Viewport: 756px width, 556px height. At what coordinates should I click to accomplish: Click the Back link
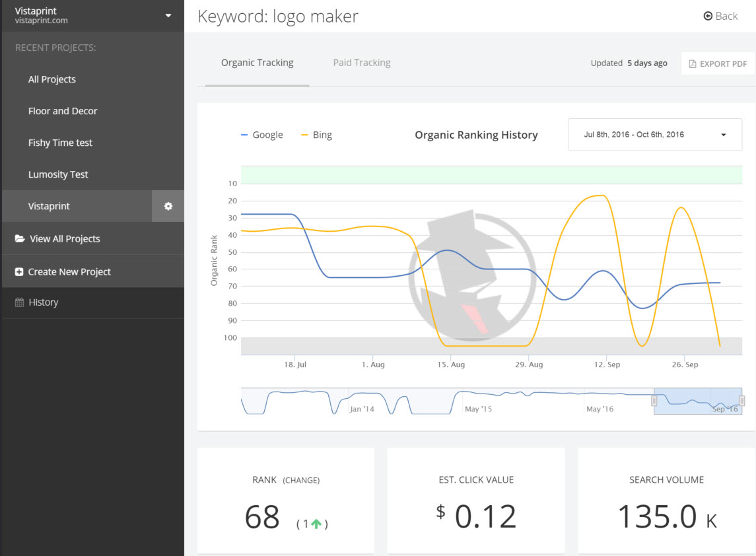(x=720, y=16)
